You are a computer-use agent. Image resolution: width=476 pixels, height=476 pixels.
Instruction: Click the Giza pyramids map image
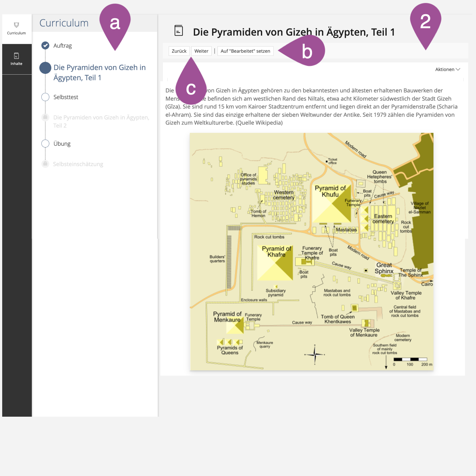pos(311,252)
